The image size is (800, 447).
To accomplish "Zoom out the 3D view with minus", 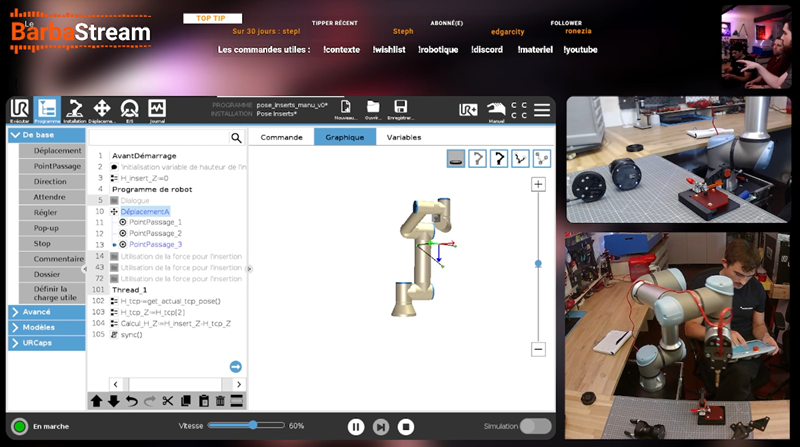I will [x=538, y=350].
